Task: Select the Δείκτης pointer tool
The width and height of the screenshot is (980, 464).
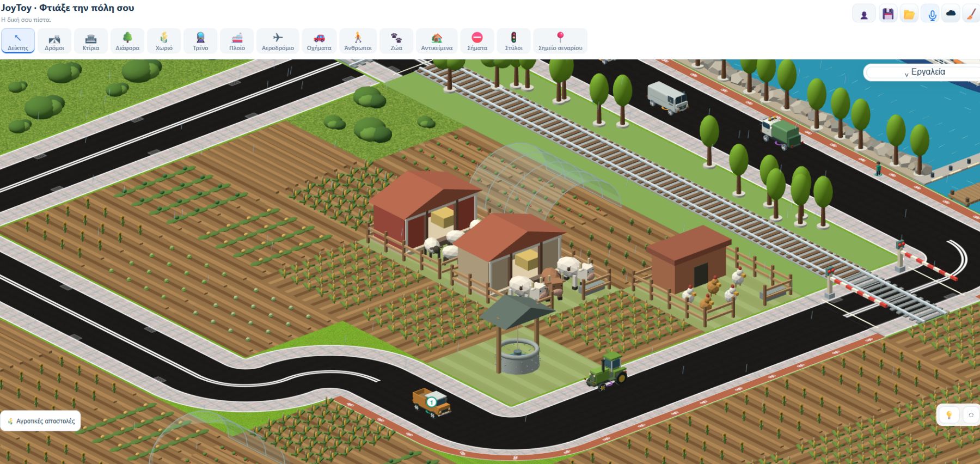Action: coord(18,41)
